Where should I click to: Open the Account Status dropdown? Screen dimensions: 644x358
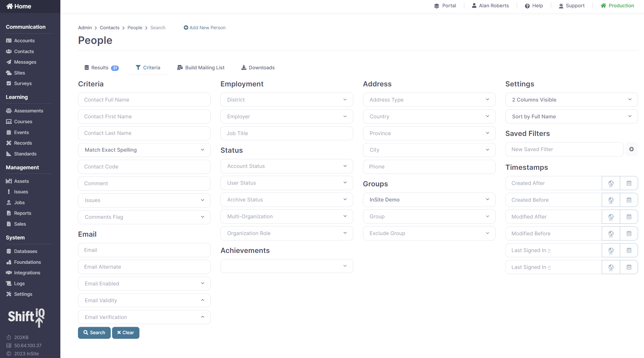click(x=286, y=166)
